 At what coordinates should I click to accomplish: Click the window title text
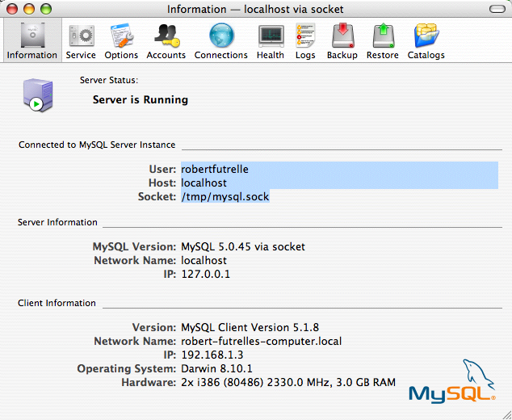click(255, 9)
